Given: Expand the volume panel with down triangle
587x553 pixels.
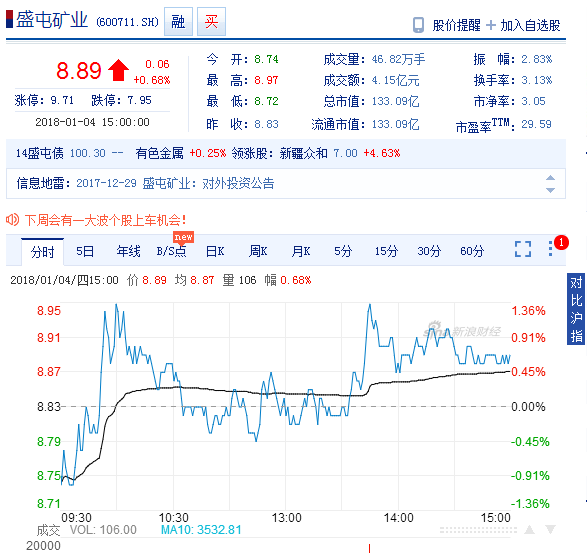Looking at the screenshot, I should coord(550,530).
